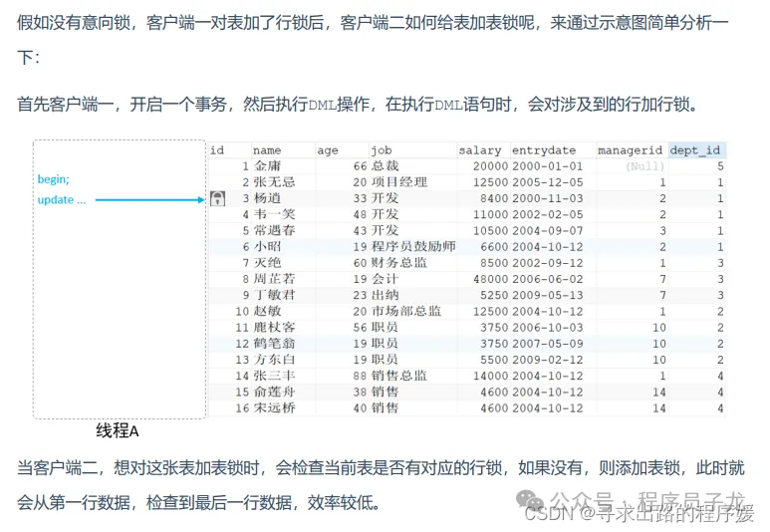770x532 pixels.
Task: Select the entry date 2005-12-05
Action: [x=548, y=182]
